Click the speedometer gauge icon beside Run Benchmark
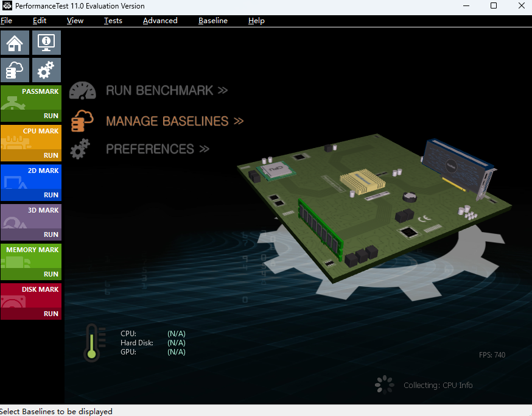The image size is (532, 416). (x=82, y=91)
